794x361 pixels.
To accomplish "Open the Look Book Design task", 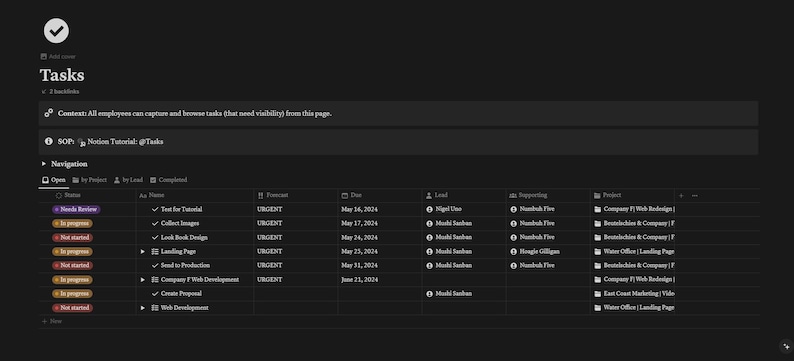I will pos(184,237).
